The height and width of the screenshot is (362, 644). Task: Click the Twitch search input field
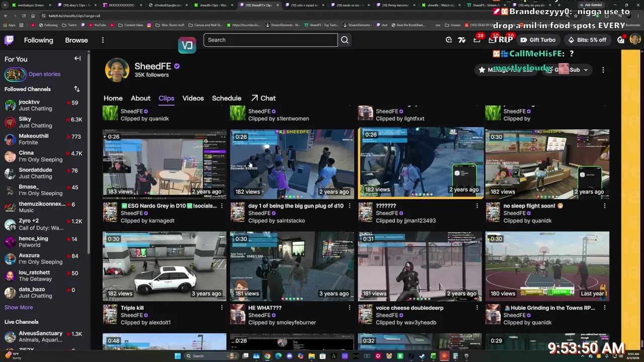271,40
